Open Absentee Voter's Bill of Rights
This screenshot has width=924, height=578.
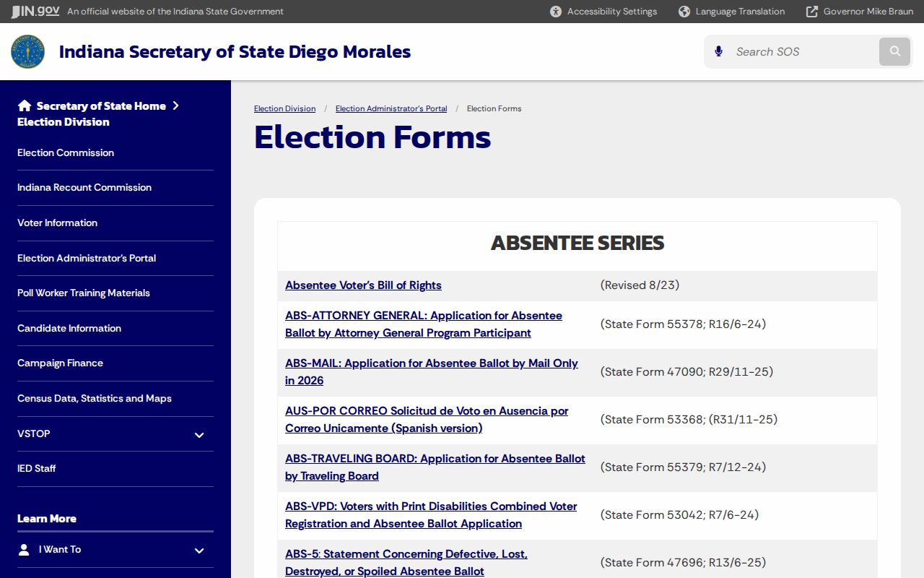coord(363,285)
